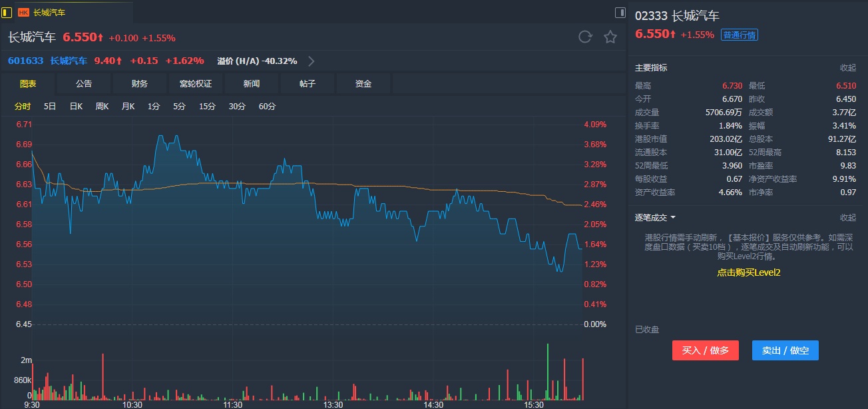Click the refresh quote icon
The width and height of the screenshot is (868, 409).
[585, 37]
